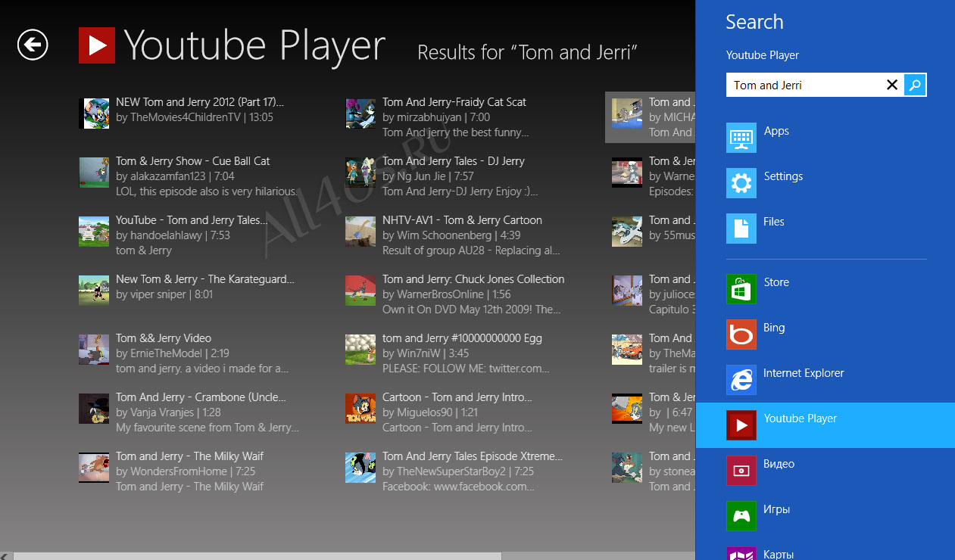Open thumbnail for 'tom and Jerry #10000000000 Egg'

(x=360, y=350)
